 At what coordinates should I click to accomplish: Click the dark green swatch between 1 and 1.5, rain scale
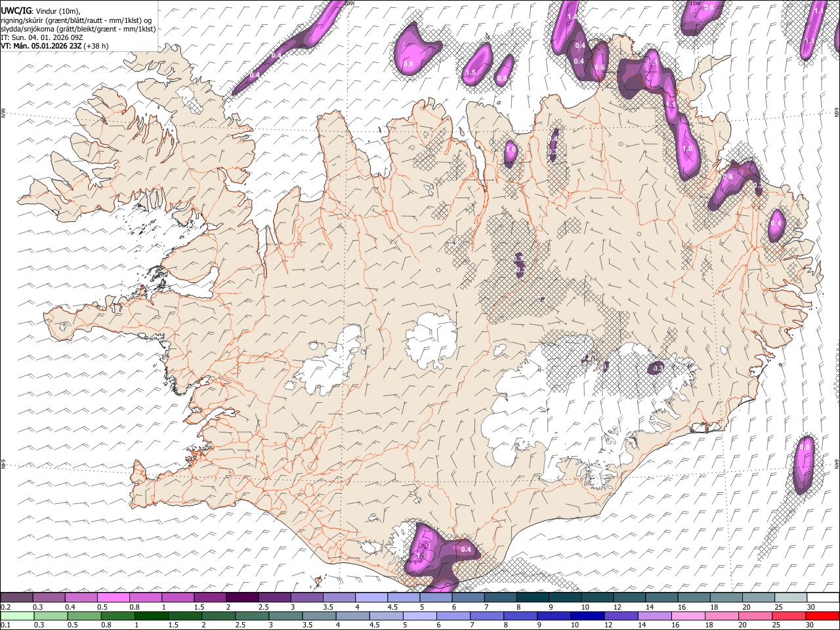151,616
